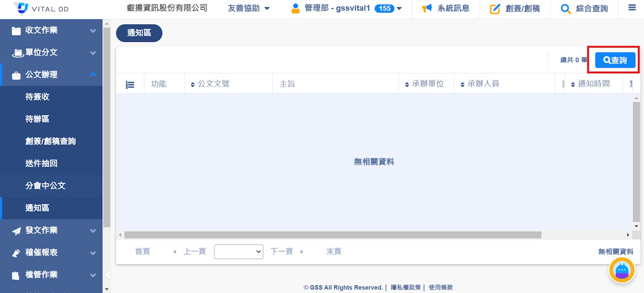Viewport: 644px width, 293px height.
Task: Open the 隱私權政策 footer link
Action: click(x=406, y=287)
